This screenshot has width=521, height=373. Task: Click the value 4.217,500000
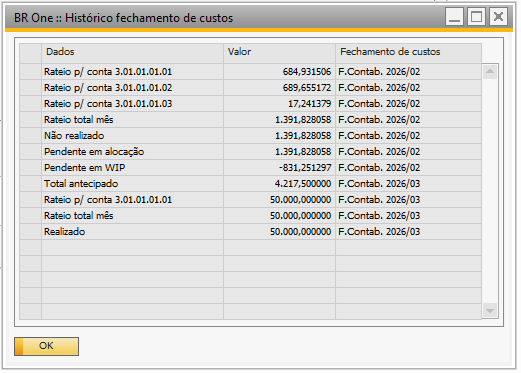click(x=279, y=184)
